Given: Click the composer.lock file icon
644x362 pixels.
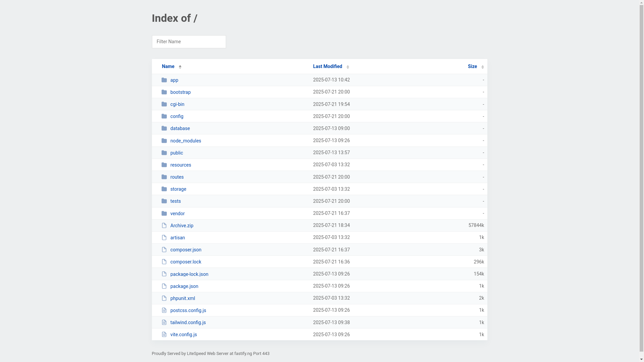Looking at the screenshot, I should click(x=164, y=262).
